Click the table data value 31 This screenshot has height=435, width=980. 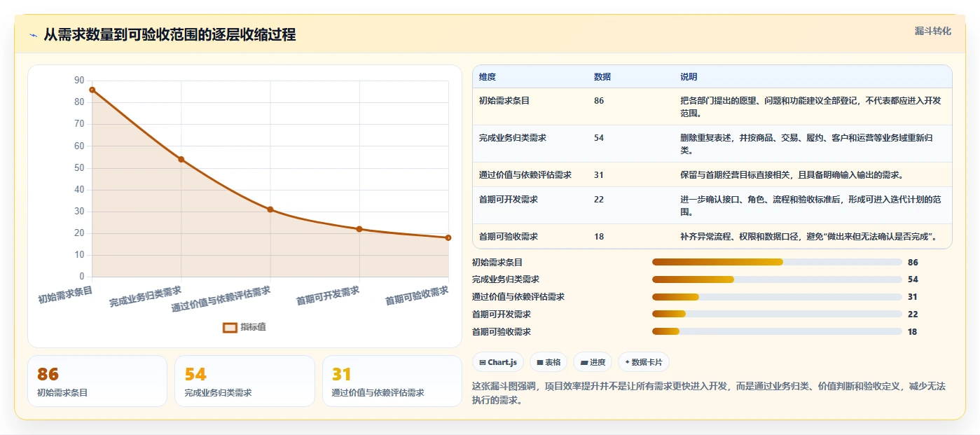point(599,175)
